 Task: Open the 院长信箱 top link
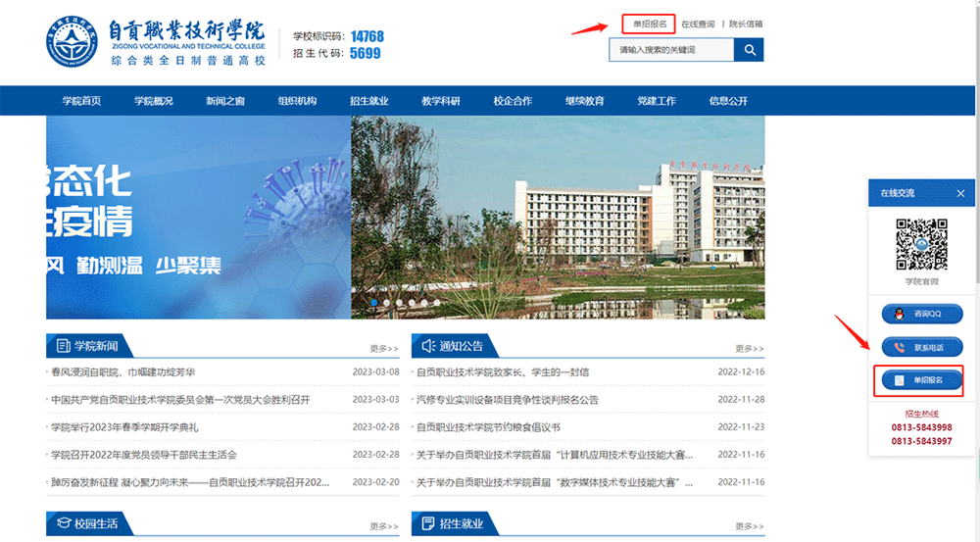coord(746,24)
